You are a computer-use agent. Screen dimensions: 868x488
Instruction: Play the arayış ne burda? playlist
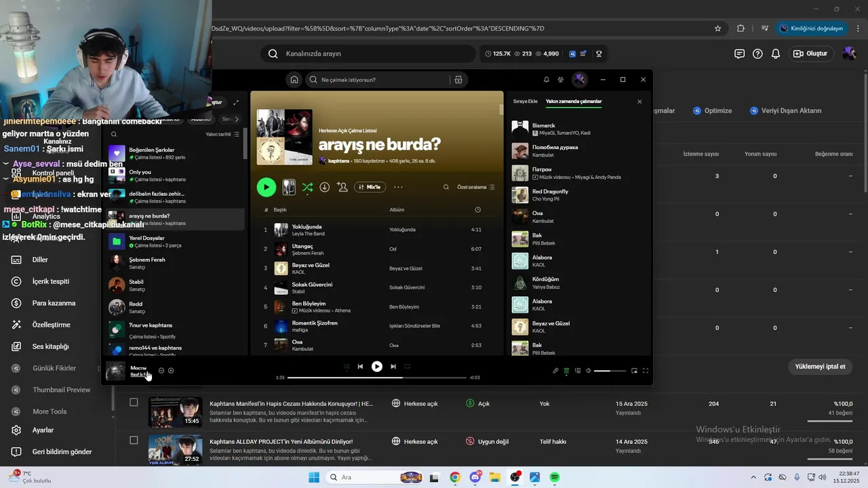pos(266,187)
